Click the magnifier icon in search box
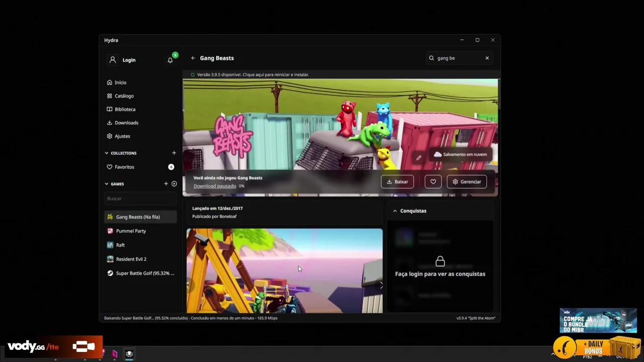The width and height of the screenshot is (644, 362). (431, 58)
